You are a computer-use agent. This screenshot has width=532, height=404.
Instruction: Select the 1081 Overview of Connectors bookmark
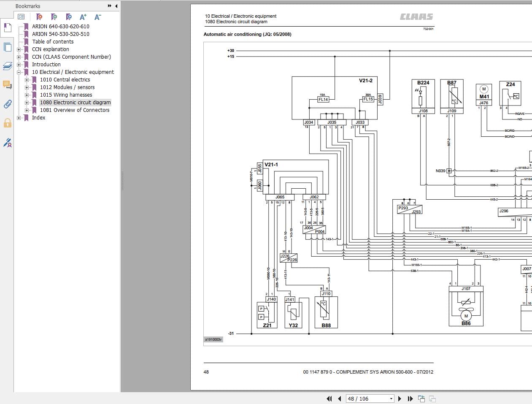point(75,110)
